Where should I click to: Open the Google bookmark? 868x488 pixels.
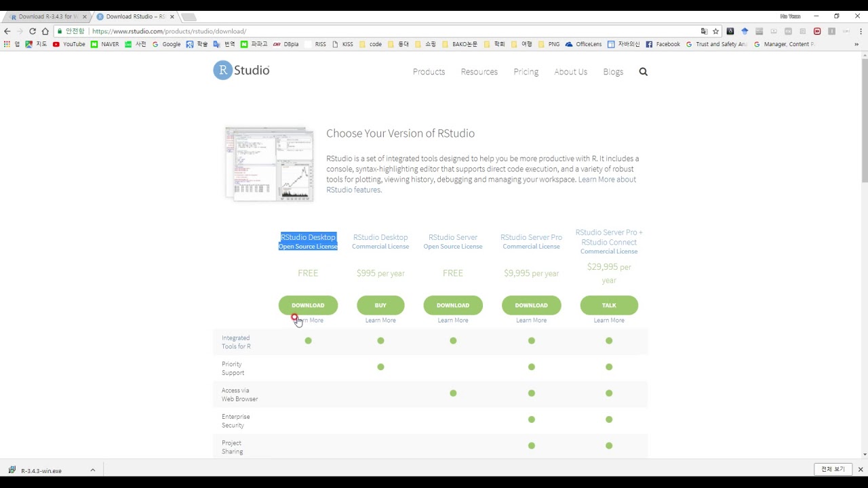click(166, 44)
